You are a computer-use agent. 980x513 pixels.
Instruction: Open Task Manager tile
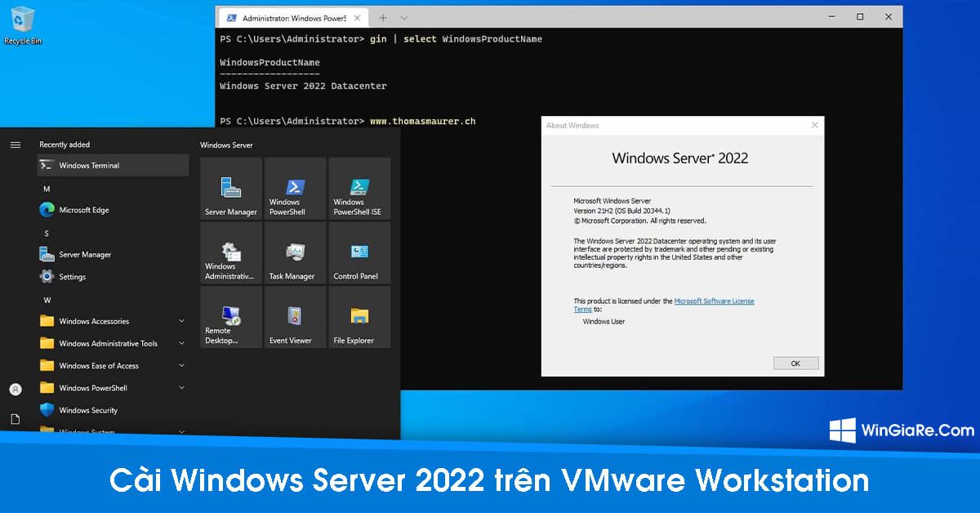tap(295, 252)
